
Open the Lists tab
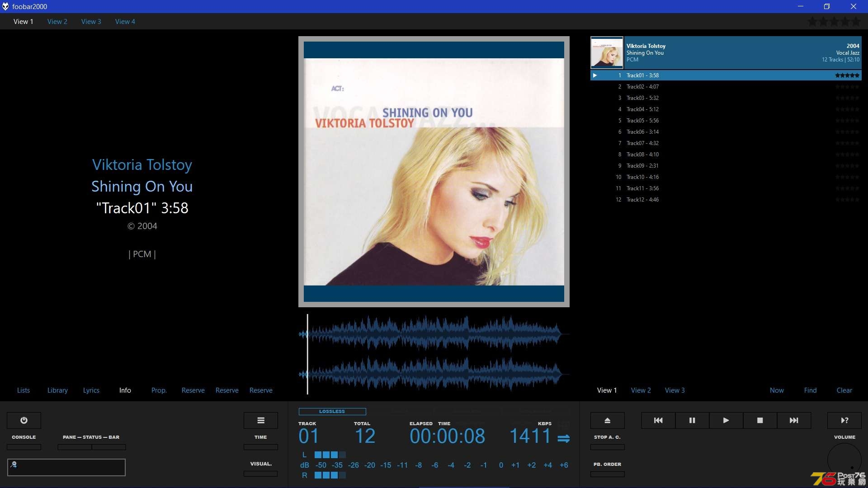click(24, 390)
